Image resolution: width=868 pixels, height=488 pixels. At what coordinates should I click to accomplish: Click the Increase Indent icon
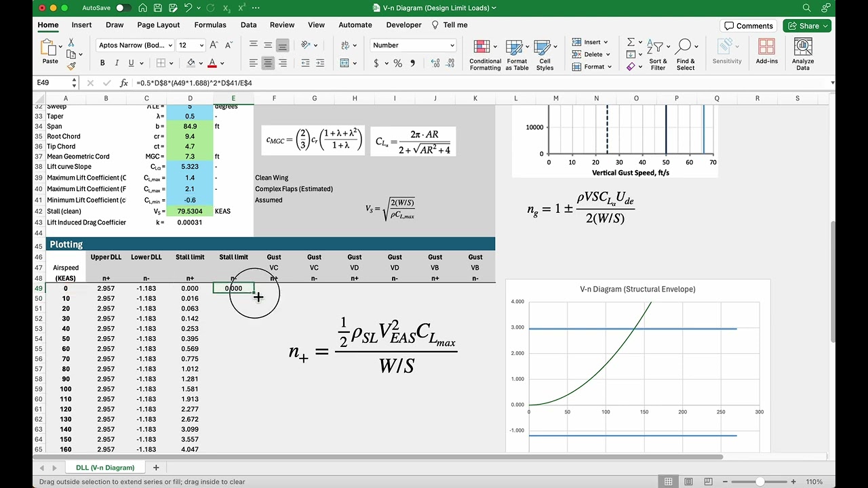[321, 63]
